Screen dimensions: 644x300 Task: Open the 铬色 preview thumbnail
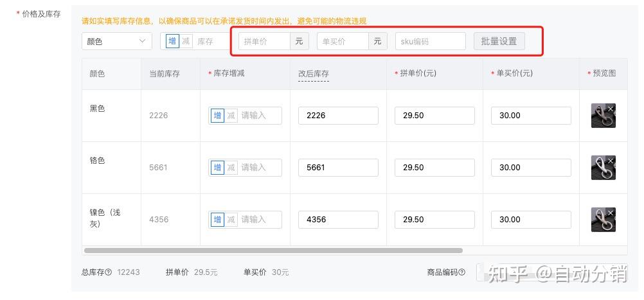tap(601, 170)
